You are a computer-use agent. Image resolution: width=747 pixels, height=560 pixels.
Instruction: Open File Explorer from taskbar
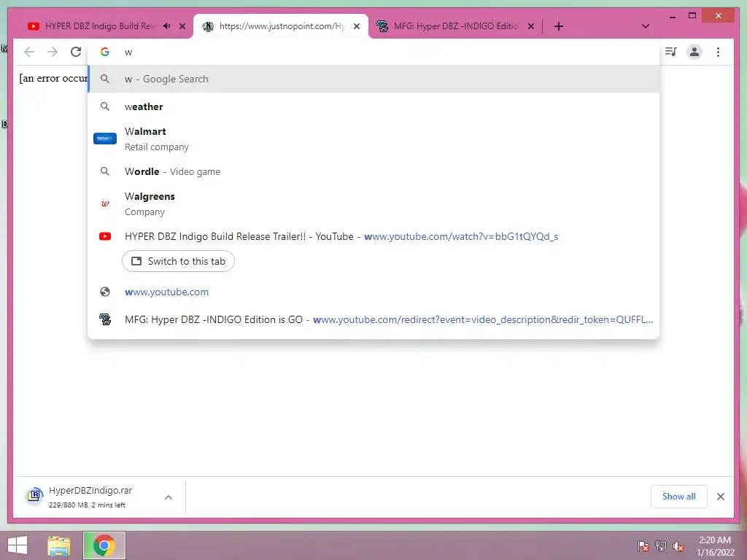click(x=59, y=546)
